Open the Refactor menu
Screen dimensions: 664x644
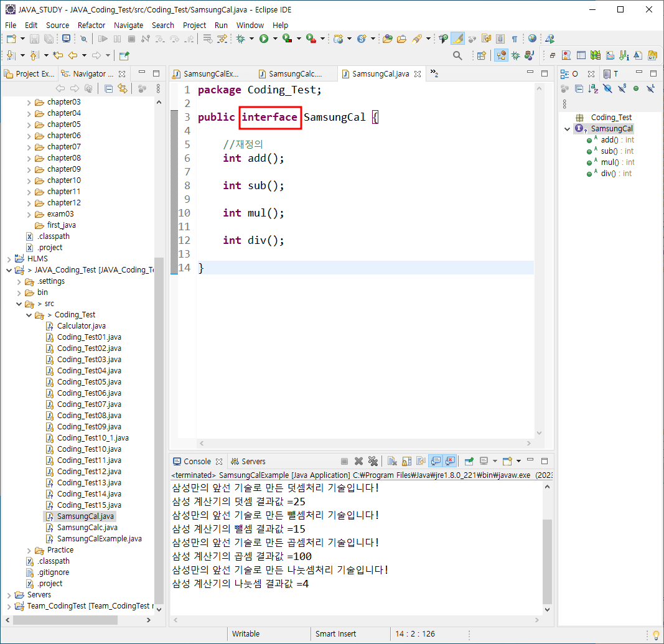[91, 26]
